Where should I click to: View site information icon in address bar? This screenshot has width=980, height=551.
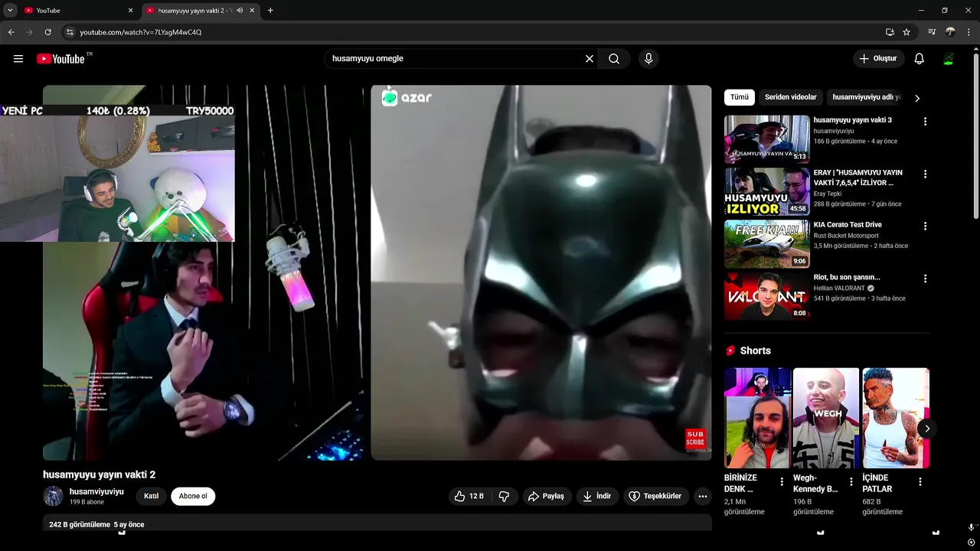[69, 32]
